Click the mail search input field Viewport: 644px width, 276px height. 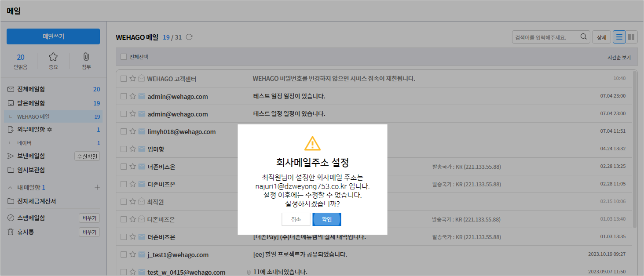pyautogui.click(x=545, y=37)
